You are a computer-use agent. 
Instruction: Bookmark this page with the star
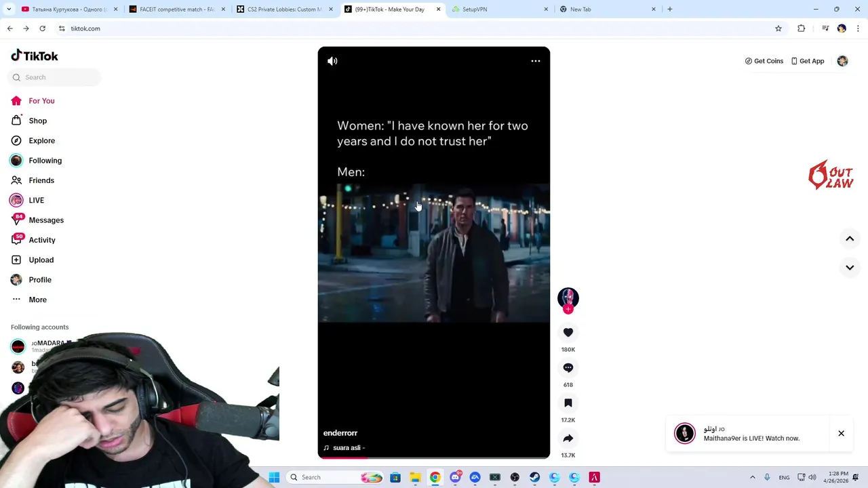(778, 28)
